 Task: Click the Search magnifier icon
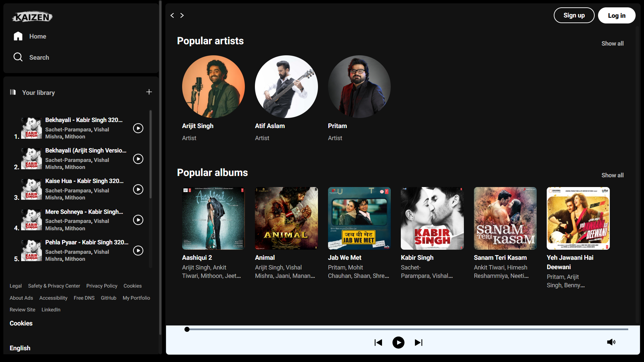click(18, 57)
